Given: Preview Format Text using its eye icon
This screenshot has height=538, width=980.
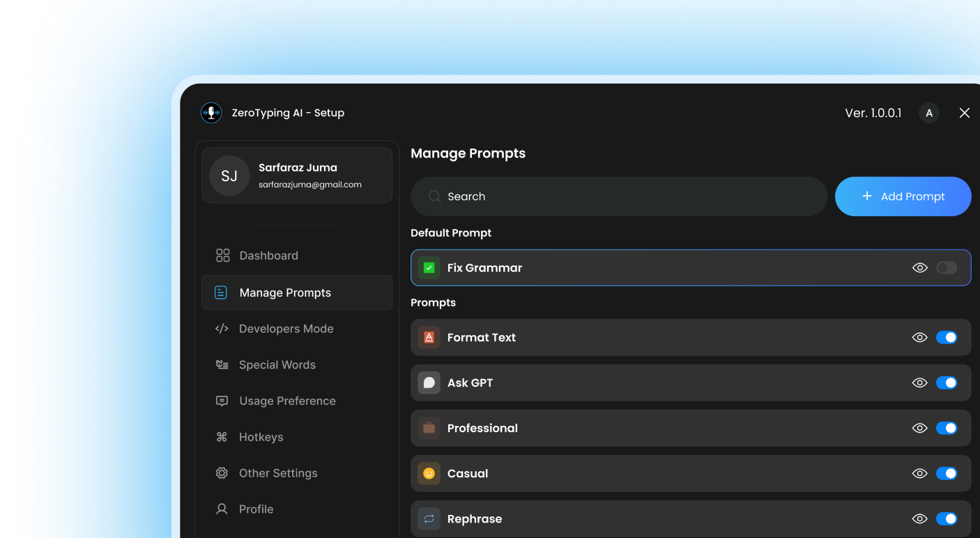Looking at the screenshot, I should click(x=920, y=337).
